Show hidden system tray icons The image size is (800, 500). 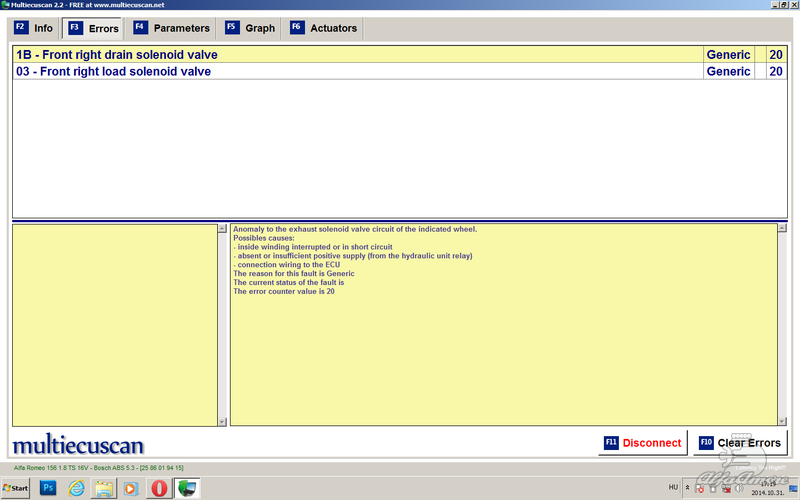(686, 488)
